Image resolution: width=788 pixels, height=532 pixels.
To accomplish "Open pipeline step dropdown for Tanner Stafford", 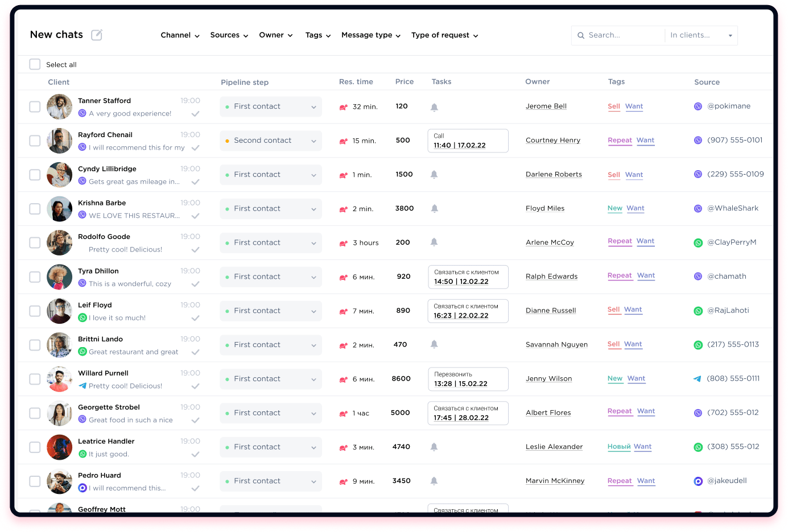I will [271, 107].
